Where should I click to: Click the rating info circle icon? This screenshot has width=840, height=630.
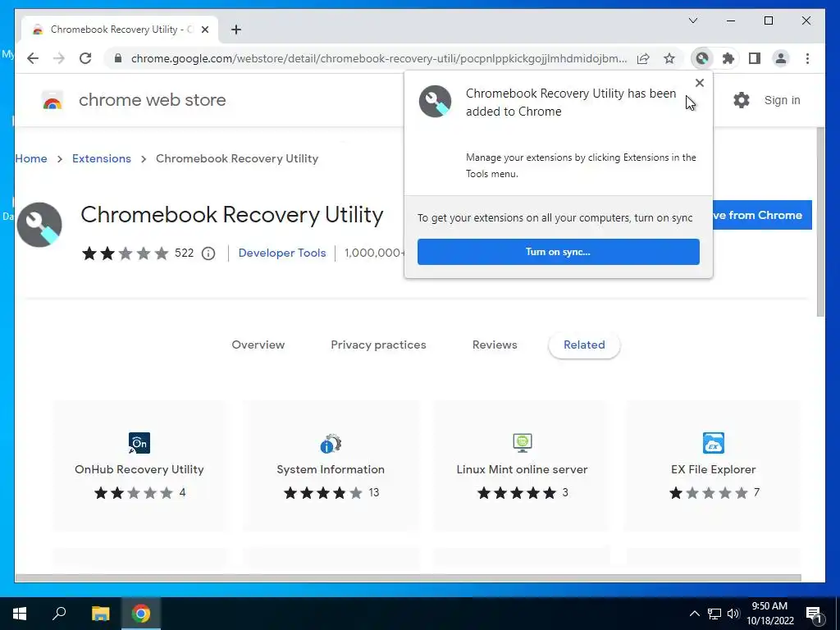(x=208, y=253)
